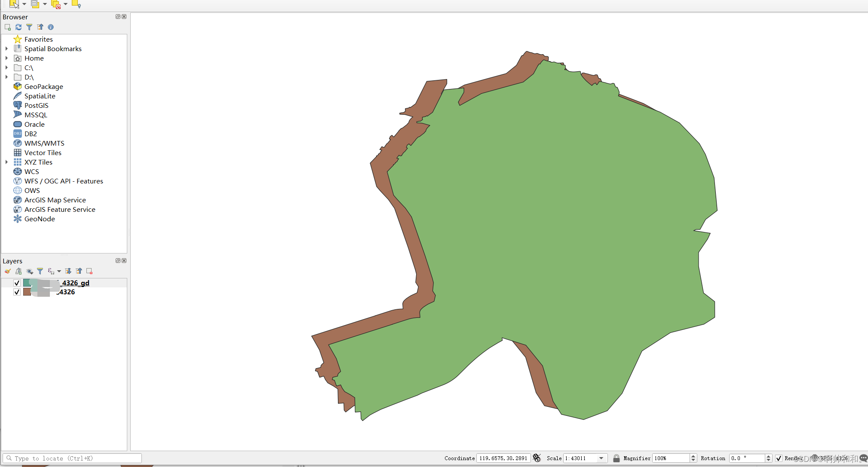Screen dimensions: 868x467
Task: Uncheck the brown 4326 layer visibility
Action: [17, 292]
